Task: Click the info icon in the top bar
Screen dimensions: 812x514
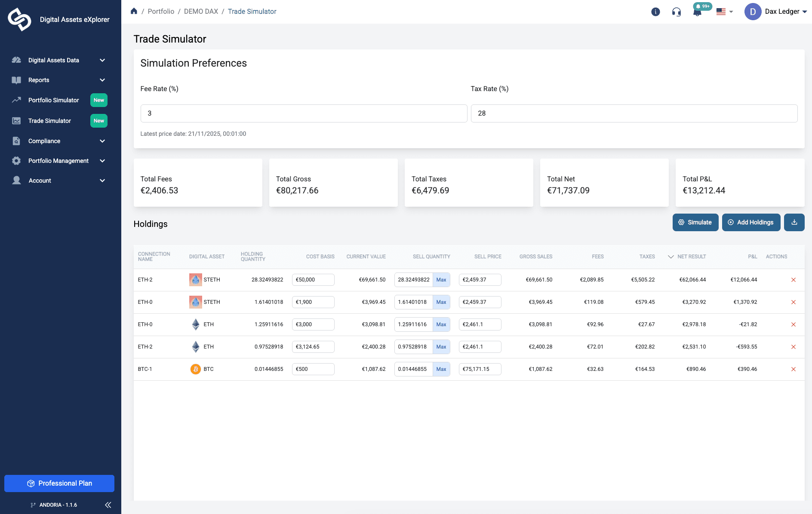Action: pos(655,12)
